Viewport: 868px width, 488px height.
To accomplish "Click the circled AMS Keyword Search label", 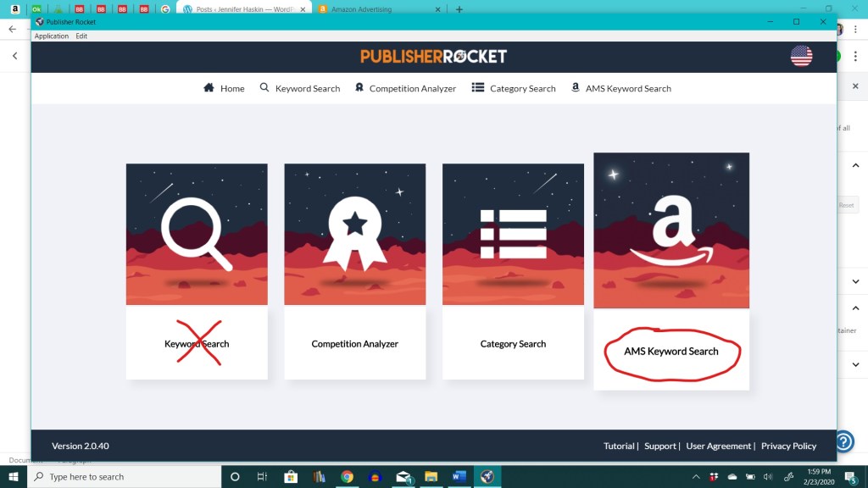I will point(671,351).
